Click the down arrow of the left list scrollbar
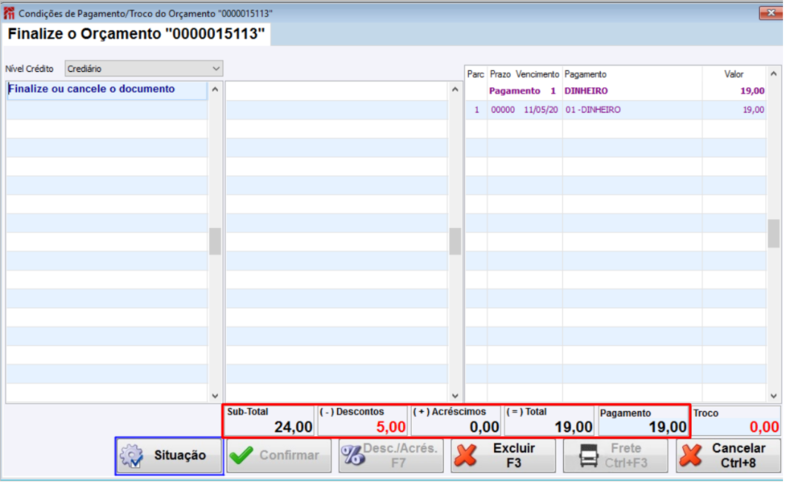Image resolution: width=800 pixels, height=482 pixels. point(215,396)
